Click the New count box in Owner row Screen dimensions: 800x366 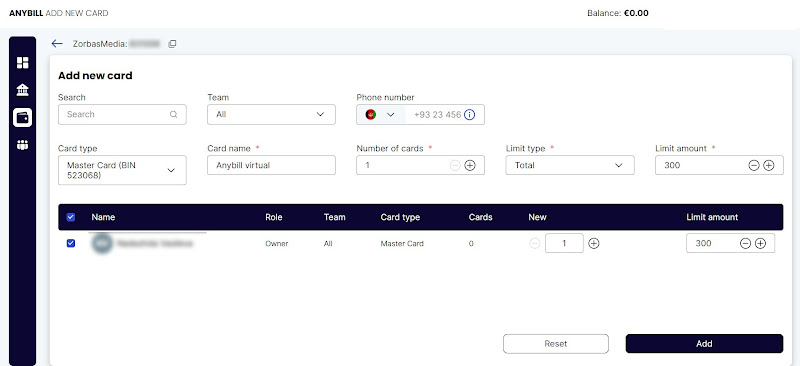pyautogui.click(x=564, y=243)
